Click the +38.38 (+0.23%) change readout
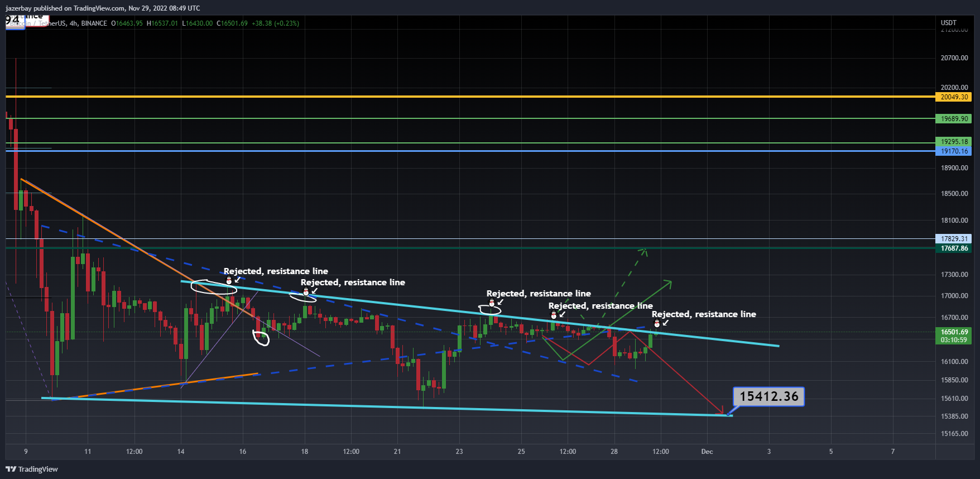 point(275,23)
